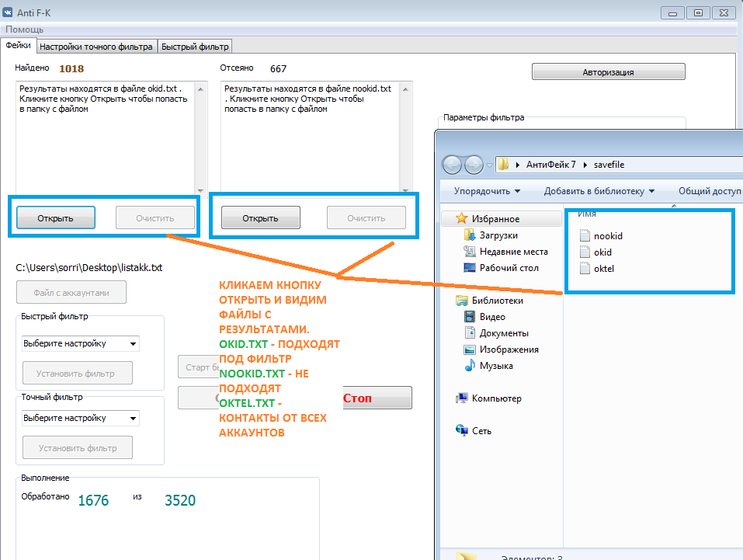This screenshot has height=560, width=743.
Task: Open the Помощь menu
Action: (x=25, y=30)
